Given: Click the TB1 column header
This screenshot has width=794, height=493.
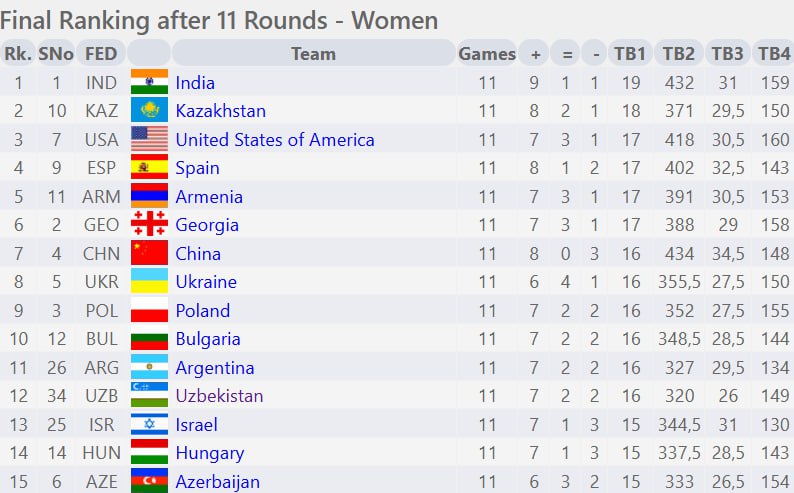Looking at the screenshot, I should point(630,53).
